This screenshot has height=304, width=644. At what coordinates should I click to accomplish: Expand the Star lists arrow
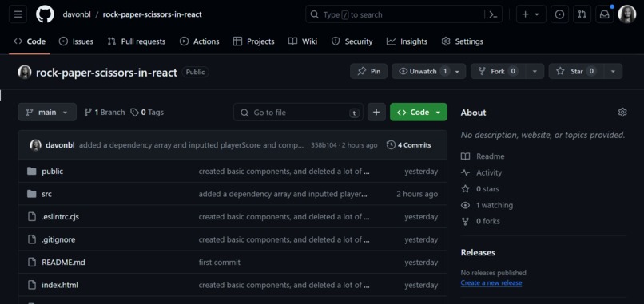[x=613, y=71]
